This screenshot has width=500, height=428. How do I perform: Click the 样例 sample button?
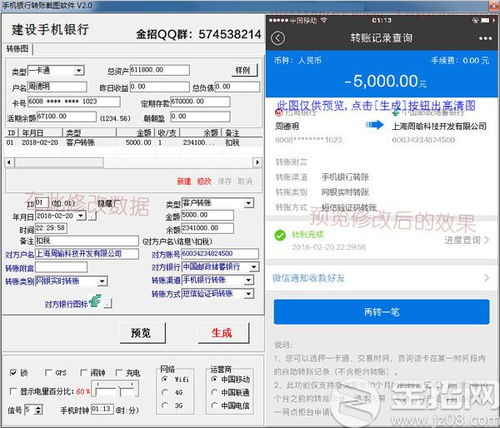[x=244, y=70]
